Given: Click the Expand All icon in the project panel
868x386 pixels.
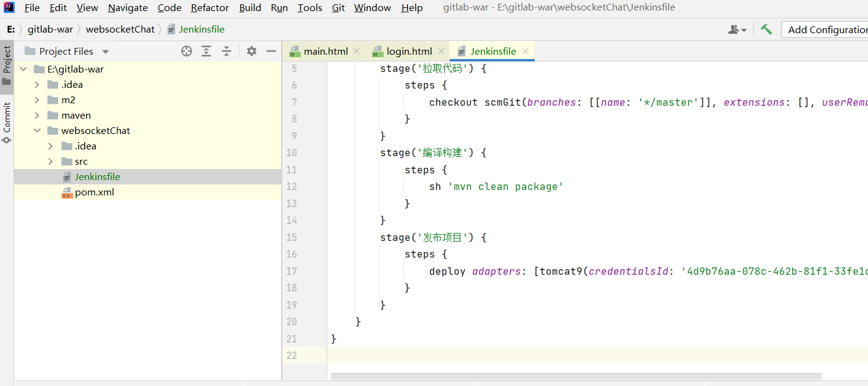Looking at the screenshot, I should point(206,52).
